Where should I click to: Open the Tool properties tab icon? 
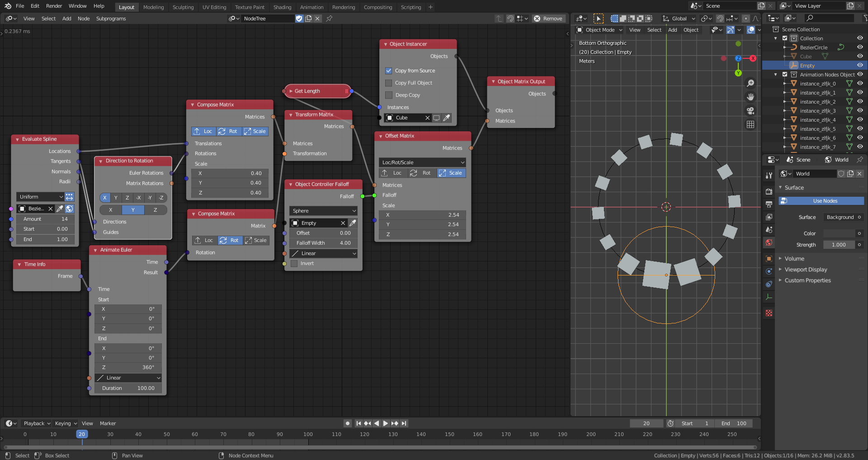769,175
